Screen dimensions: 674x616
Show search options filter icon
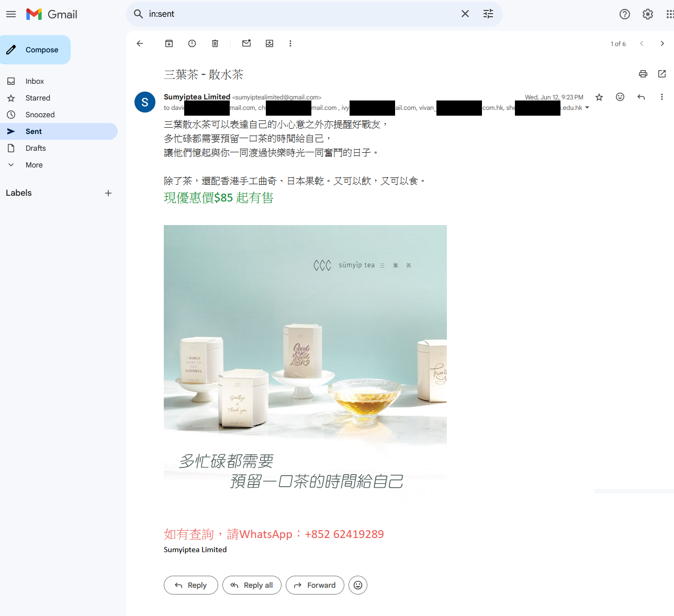[x=488, y=14]
